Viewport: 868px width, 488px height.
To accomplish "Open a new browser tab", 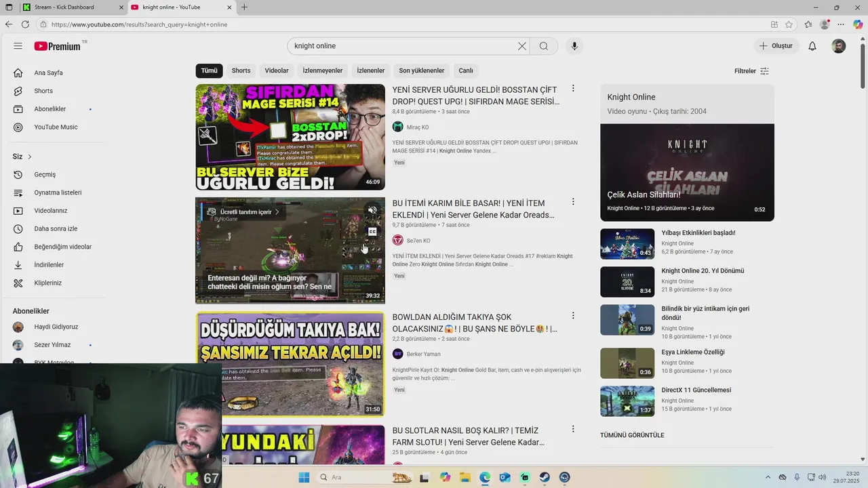I will pos(244,7).
